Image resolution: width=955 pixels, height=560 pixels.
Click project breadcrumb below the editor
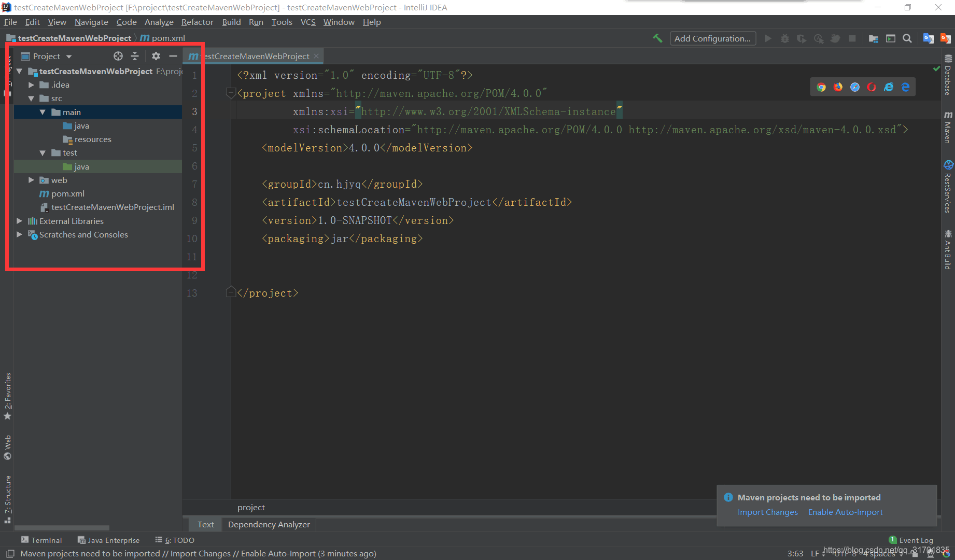click(x=251, y=507)
